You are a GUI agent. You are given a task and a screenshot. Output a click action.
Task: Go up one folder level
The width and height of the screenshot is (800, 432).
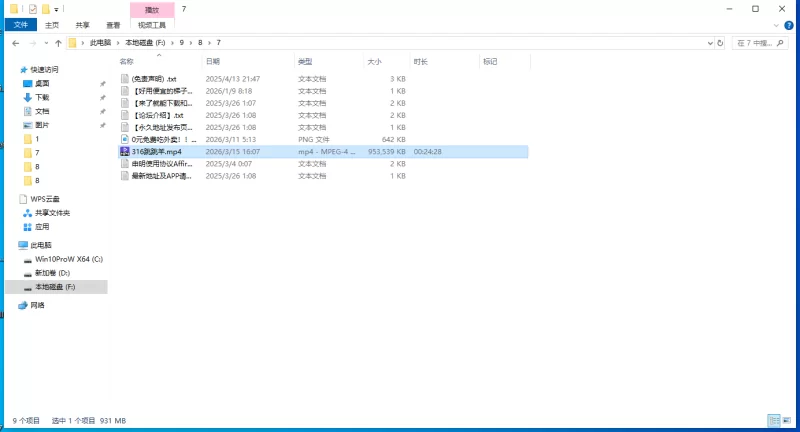[58, 43]
